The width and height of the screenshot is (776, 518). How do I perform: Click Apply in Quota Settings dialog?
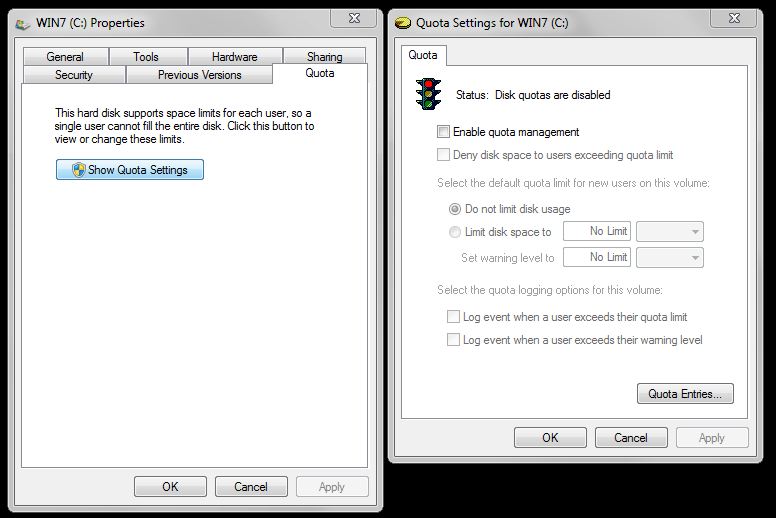coord(712,438)
